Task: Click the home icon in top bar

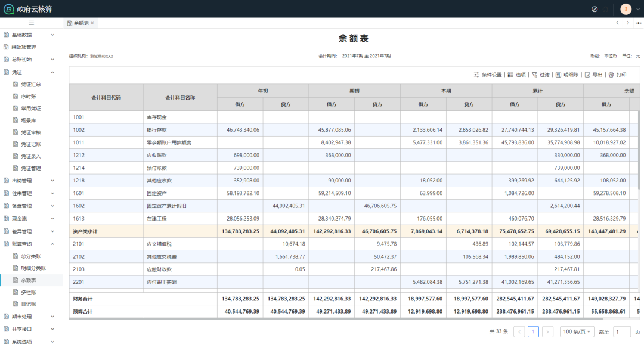Action: click(605, 9)
